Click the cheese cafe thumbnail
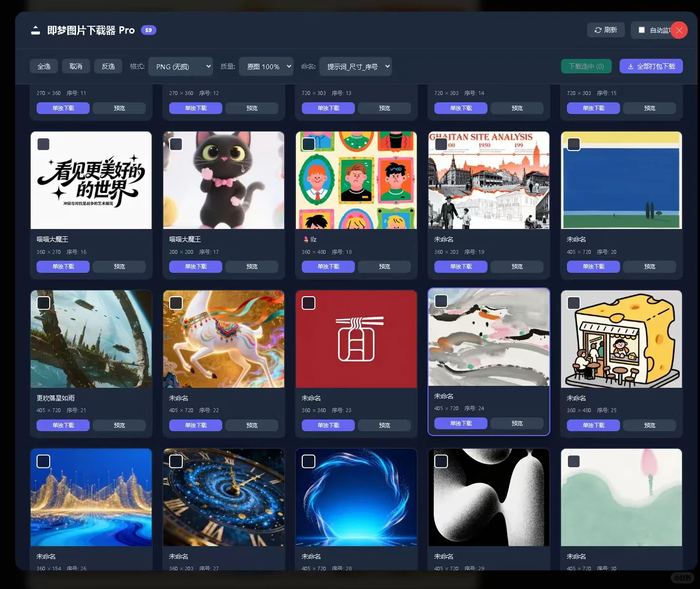The width and height of the screenshot is (700, 589). pos(621,339)
